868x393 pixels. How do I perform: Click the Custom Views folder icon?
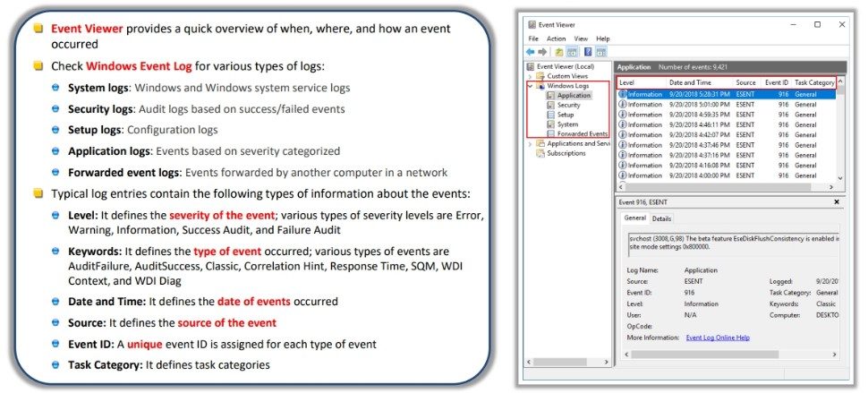(540, 76)
